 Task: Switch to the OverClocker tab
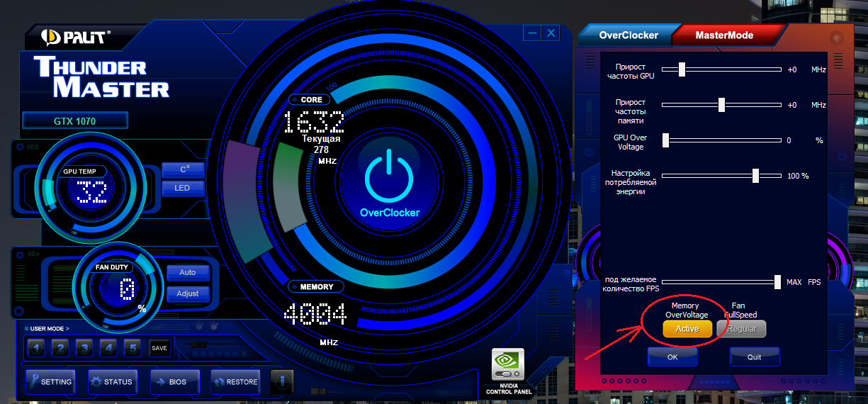tap(629, 35)
